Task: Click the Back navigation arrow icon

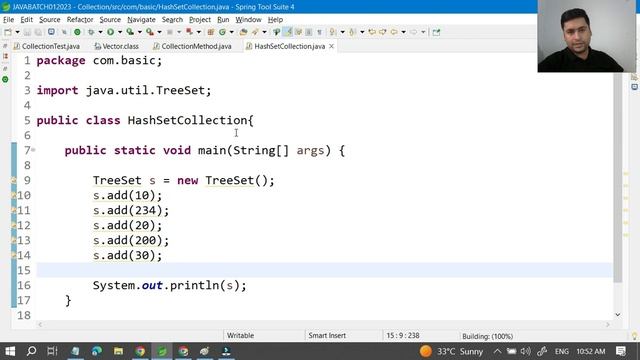Action: coord(394,32)
